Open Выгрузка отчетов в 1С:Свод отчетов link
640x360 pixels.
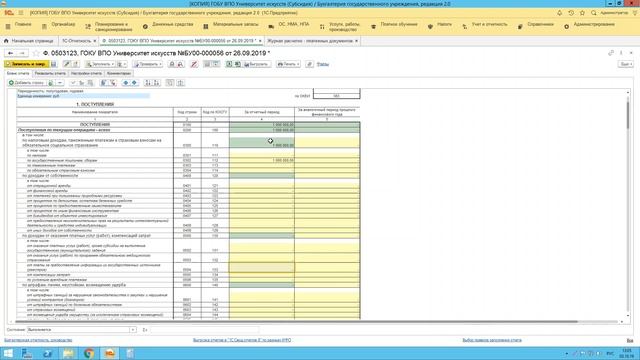242,340
